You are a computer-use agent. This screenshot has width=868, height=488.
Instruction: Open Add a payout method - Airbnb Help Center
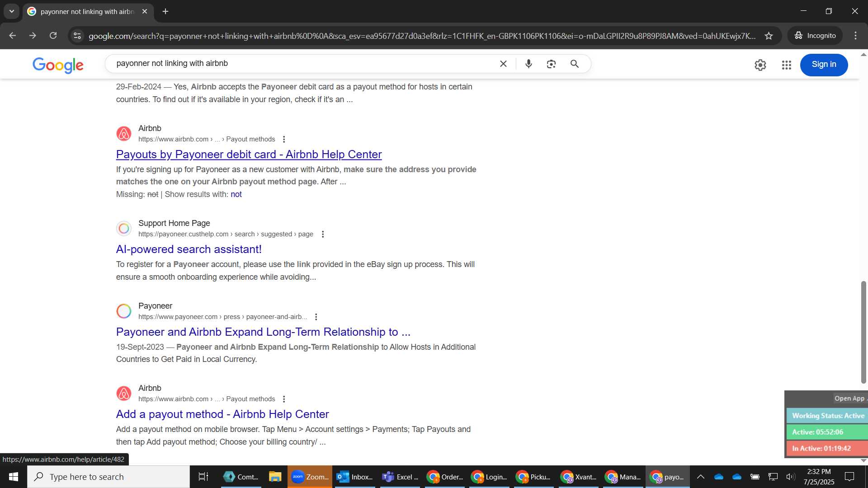pos(222,414)
